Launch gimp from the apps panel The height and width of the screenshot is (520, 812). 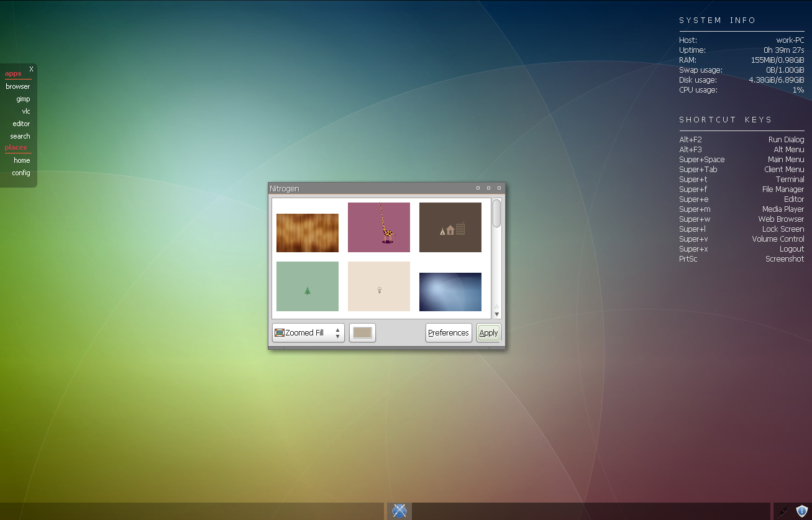tap(23, 99)
